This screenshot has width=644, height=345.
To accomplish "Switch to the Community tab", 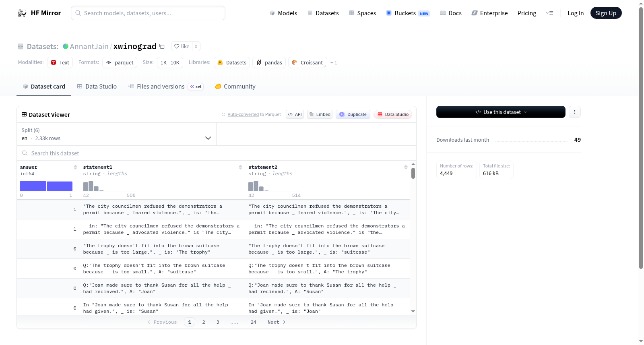I will point(235,87).
